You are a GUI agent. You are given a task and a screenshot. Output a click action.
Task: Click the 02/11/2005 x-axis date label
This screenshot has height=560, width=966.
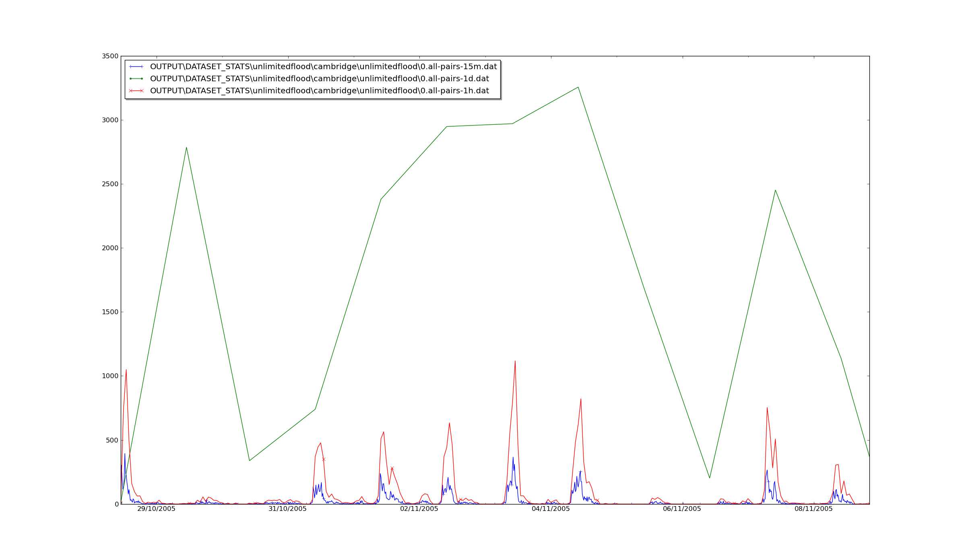(x=419, y=509)
